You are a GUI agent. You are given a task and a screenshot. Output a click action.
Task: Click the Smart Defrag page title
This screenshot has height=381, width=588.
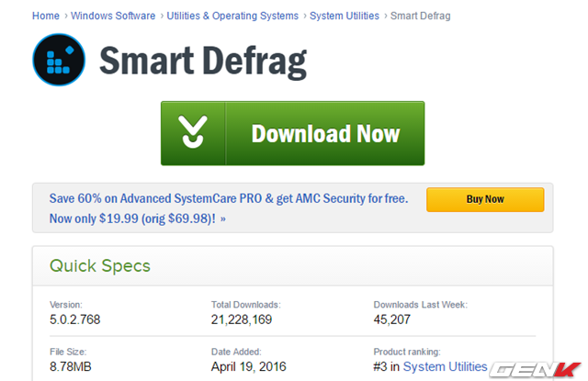203,62
